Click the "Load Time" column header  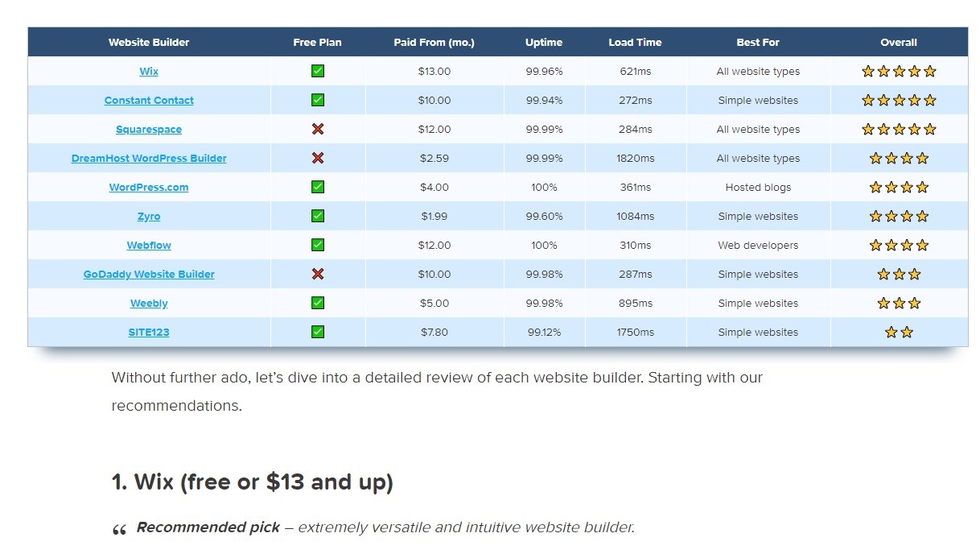click(636, 43)
